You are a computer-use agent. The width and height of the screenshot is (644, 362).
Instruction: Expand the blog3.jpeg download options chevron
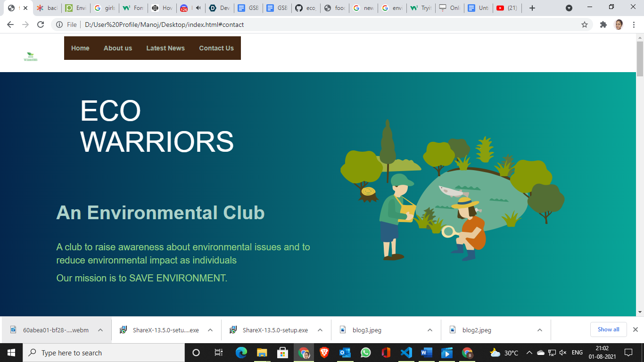(429, 330)
